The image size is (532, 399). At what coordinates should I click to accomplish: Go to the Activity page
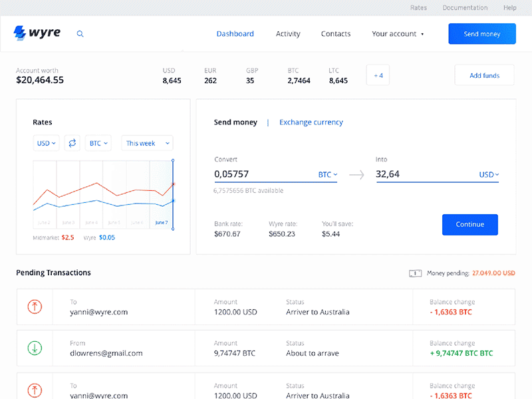(x=288, y=34)
